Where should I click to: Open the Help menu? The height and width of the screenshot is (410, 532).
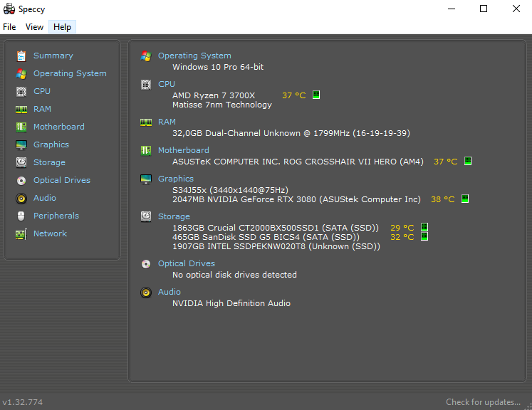tap(62, 27)
